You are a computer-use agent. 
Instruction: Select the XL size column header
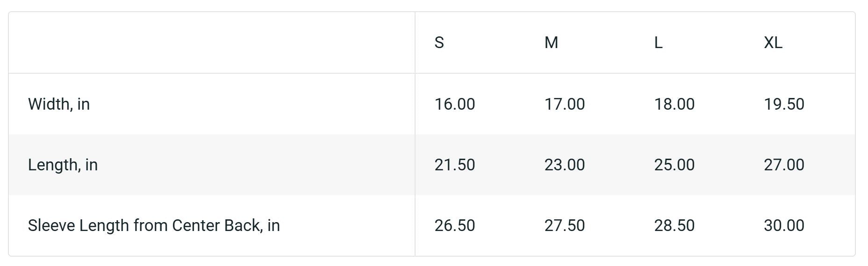point(773,42)
